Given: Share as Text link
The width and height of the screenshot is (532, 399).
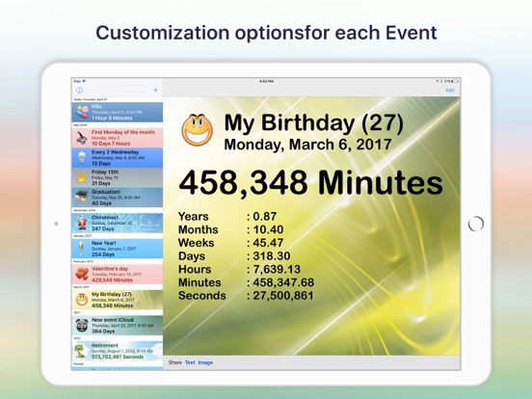Looking at the screenshot, I should pyautogui.click(x=190, y=362).
